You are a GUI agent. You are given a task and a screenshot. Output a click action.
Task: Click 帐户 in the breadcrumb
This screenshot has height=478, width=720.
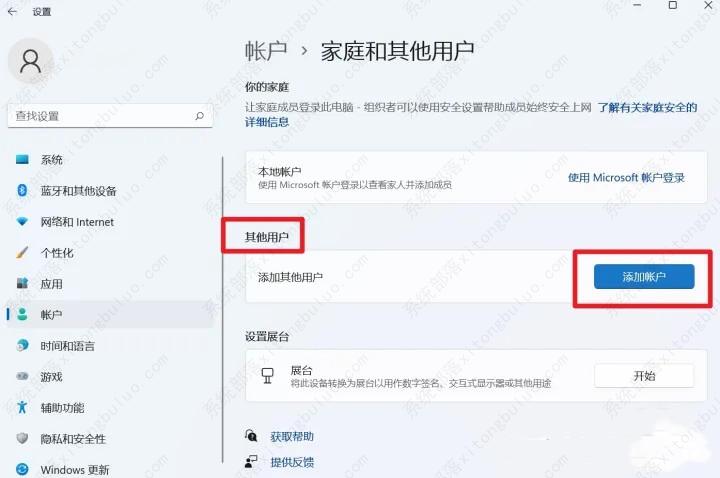(266, 51)
